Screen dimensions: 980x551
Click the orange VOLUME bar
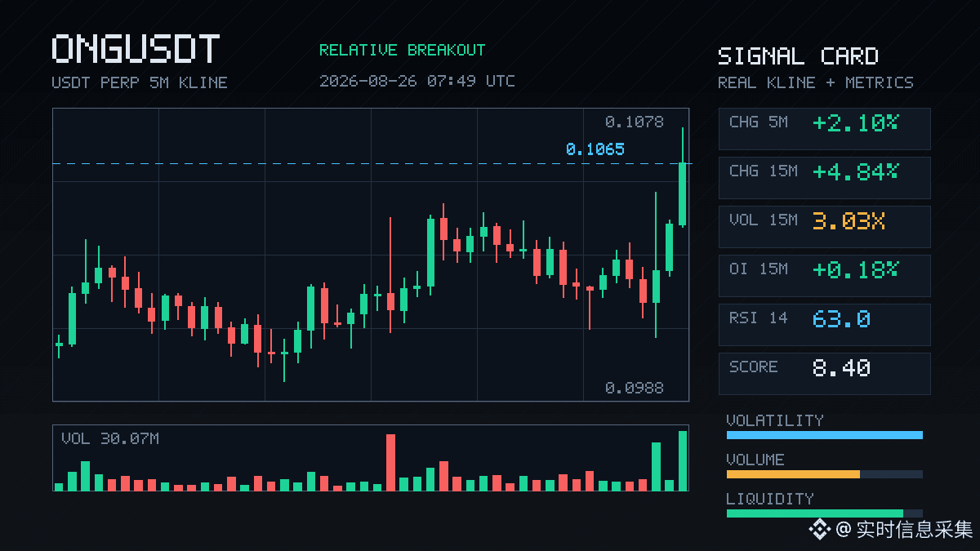pos(793,474)
